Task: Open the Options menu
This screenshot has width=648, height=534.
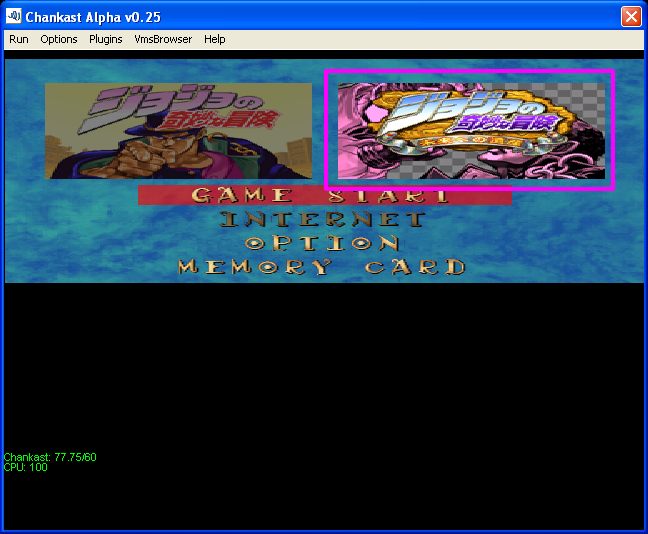Action: [59, 39]
